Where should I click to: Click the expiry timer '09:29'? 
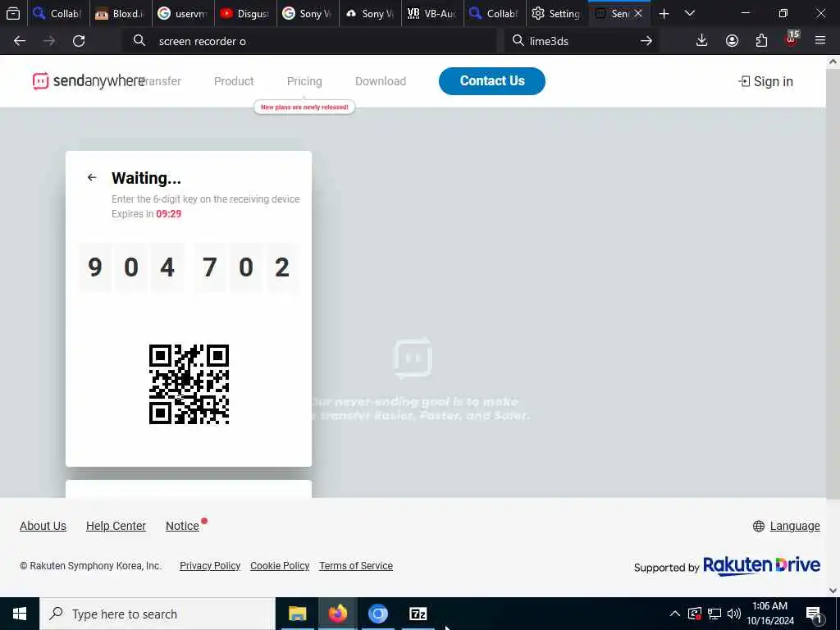pos(169,214)
